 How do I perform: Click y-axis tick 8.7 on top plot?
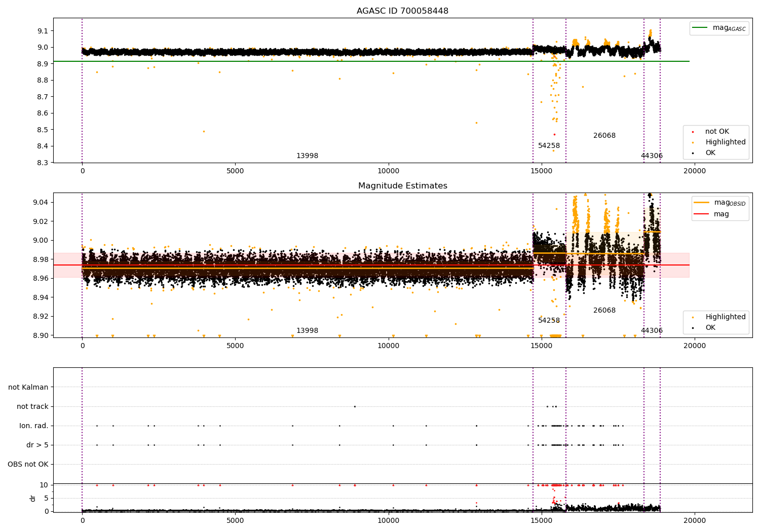coord(43,97)
